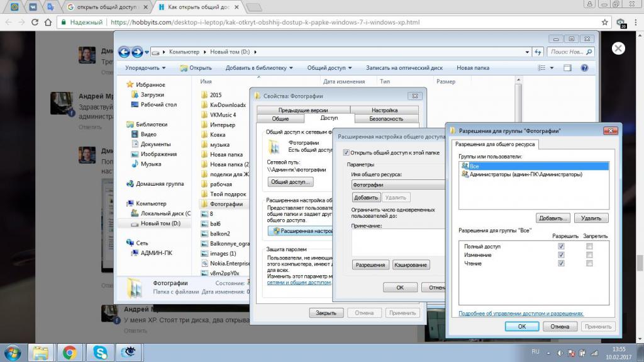
Task: Click the Кэширование button
Action: pyautogui.click(x=410, y=265)
